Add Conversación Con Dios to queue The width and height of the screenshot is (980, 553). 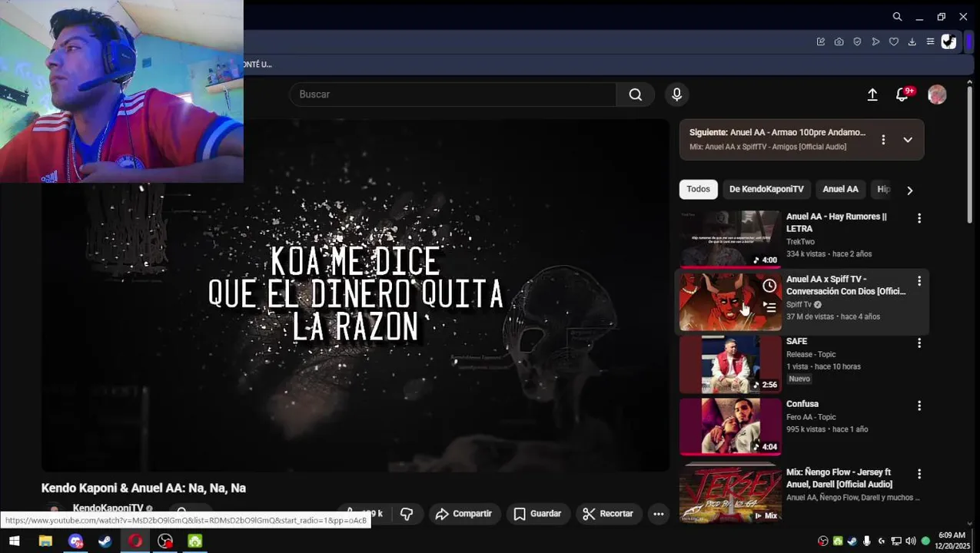(x=769, y=307)
